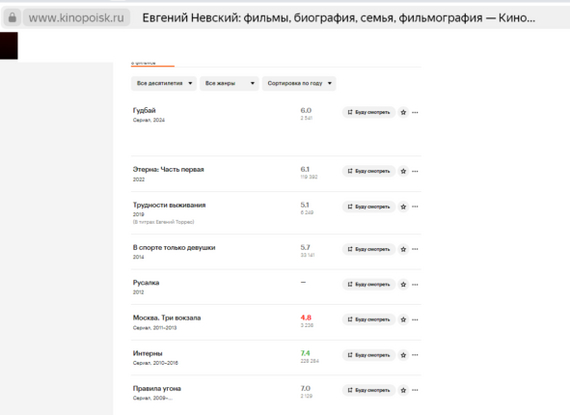Image resolution: width=570 pixels, height=415 pixels.
Task: Click the lock icon in address bar
Action: [x=12, y=17]
